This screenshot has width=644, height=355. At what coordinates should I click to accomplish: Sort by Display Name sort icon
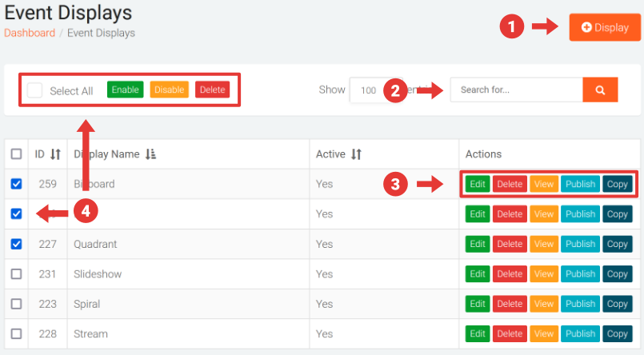click(150, 154)
